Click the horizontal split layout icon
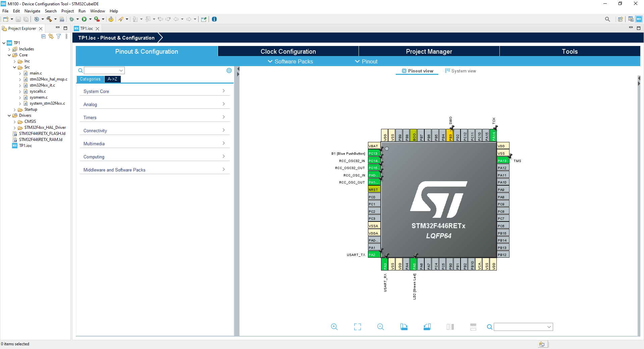This screenshot has height=349, width=644. 473,327
